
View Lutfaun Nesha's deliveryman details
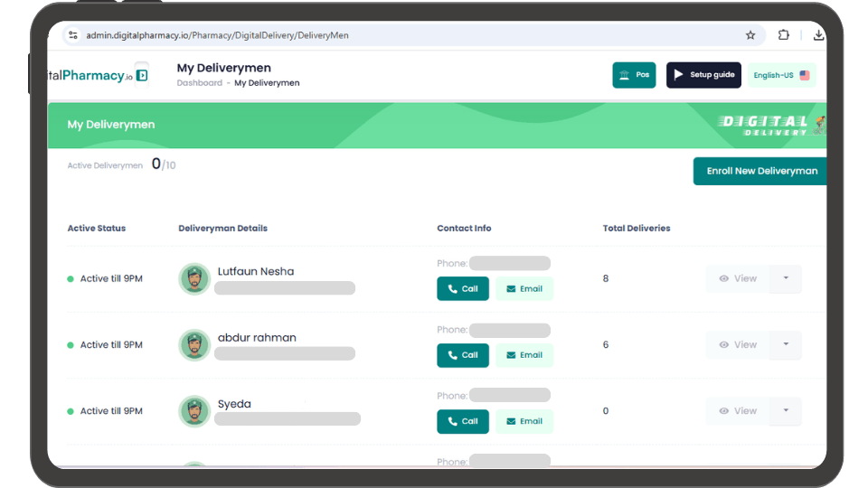coord(738,278)
